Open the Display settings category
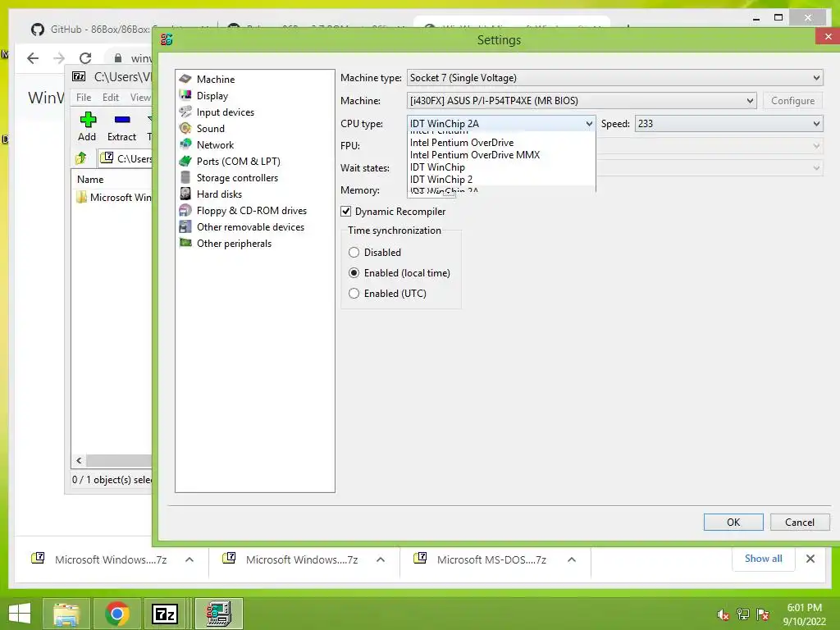This screenshot has width=840, height=630. 212,96
